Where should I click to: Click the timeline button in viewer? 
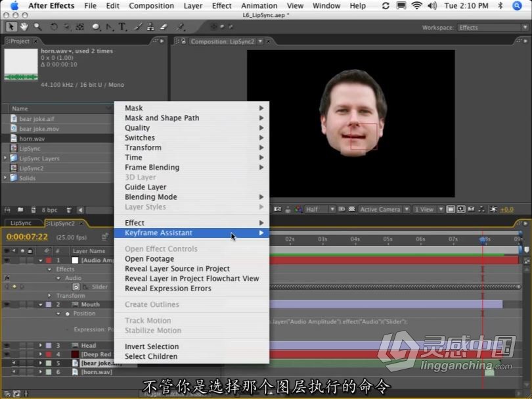[471, 209]
